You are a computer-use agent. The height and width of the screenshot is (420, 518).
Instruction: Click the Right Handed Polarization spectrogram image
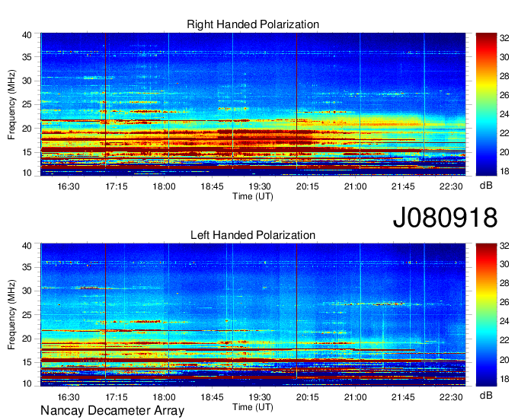[x=253, y=104]
